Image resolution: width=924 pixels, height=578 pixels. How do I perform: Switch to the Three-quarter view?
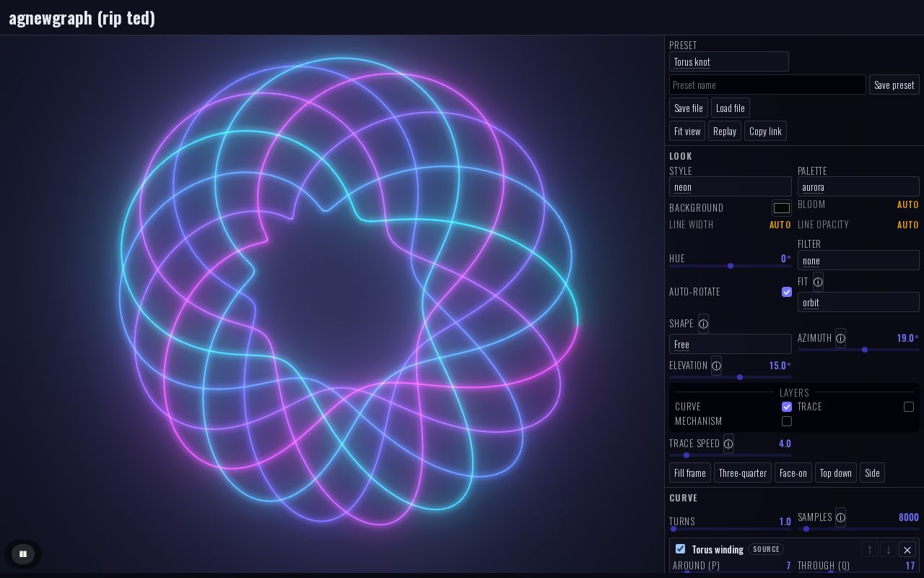tap(743, 473)
